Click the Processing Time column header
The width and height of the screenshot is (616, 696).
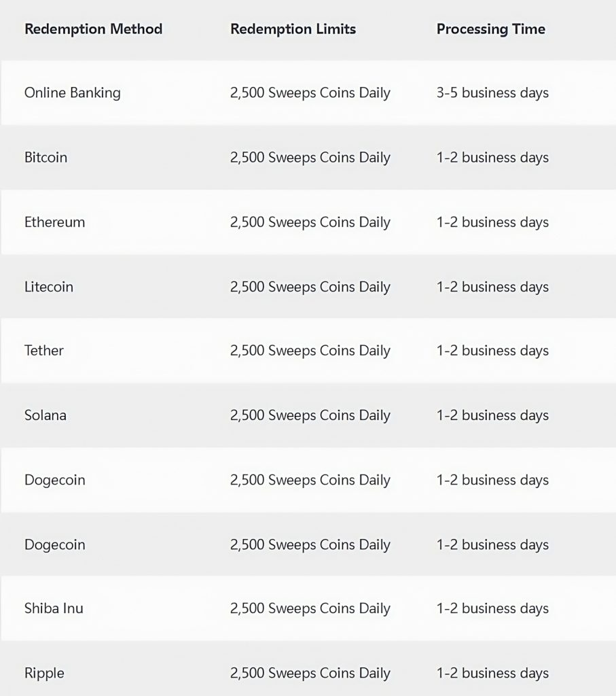491,29
